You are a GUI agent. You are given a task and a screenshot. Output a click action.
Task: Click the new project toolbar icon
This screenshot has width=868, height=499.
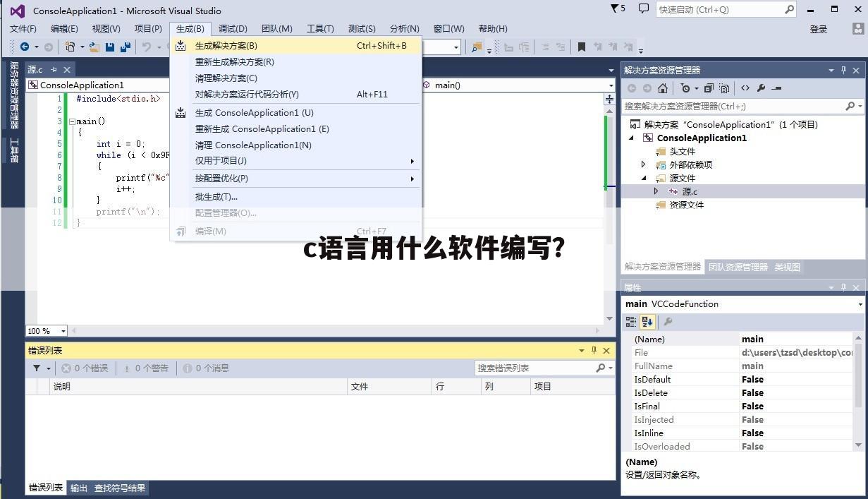pyautogui.click(x=71, y=47)
